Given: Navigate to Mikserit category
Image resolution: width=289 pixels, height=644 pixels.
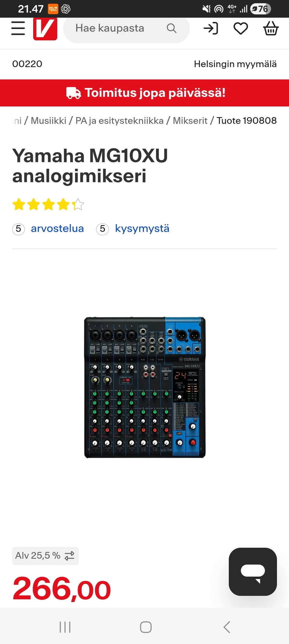Looking at the screenshot, I should point(190,121).
